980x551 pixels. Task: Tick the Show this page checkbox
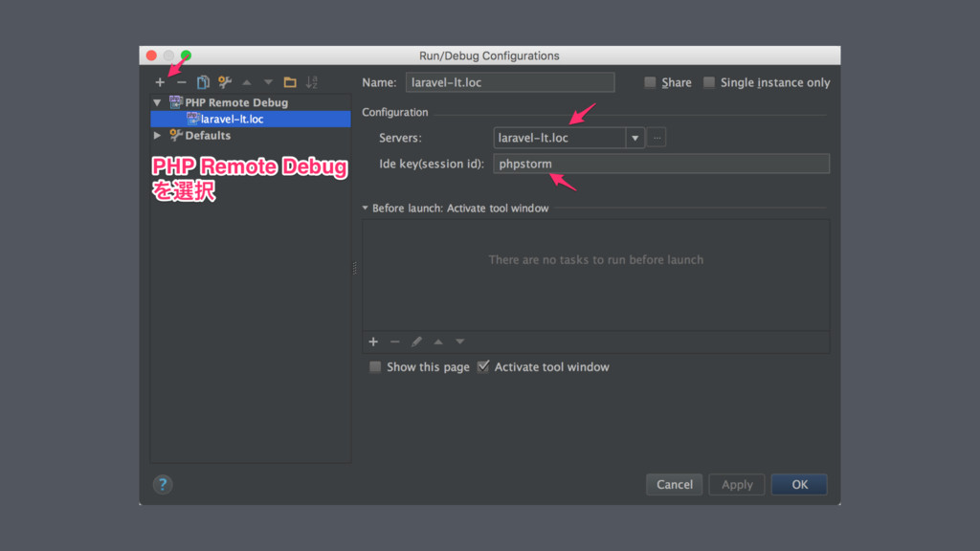[x=375, y=366]
